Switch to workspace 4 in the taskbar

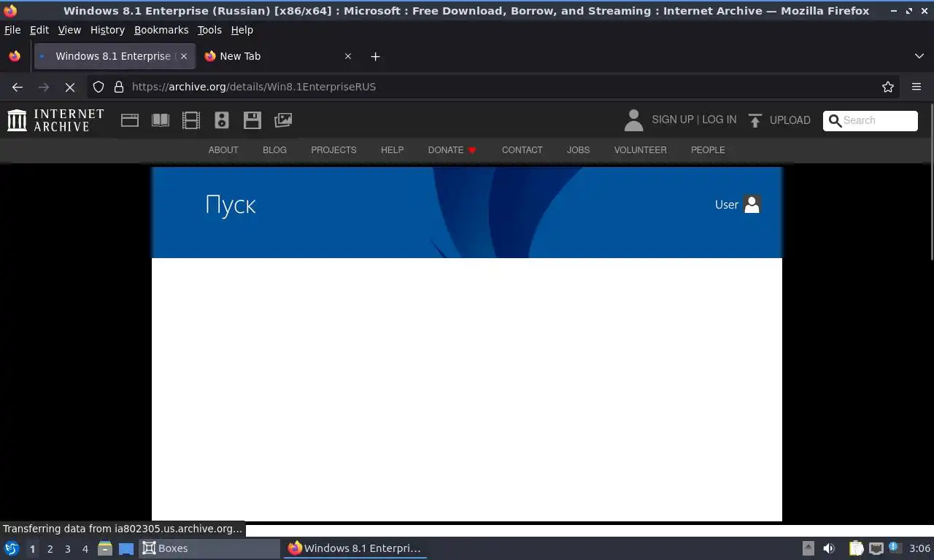85,548
